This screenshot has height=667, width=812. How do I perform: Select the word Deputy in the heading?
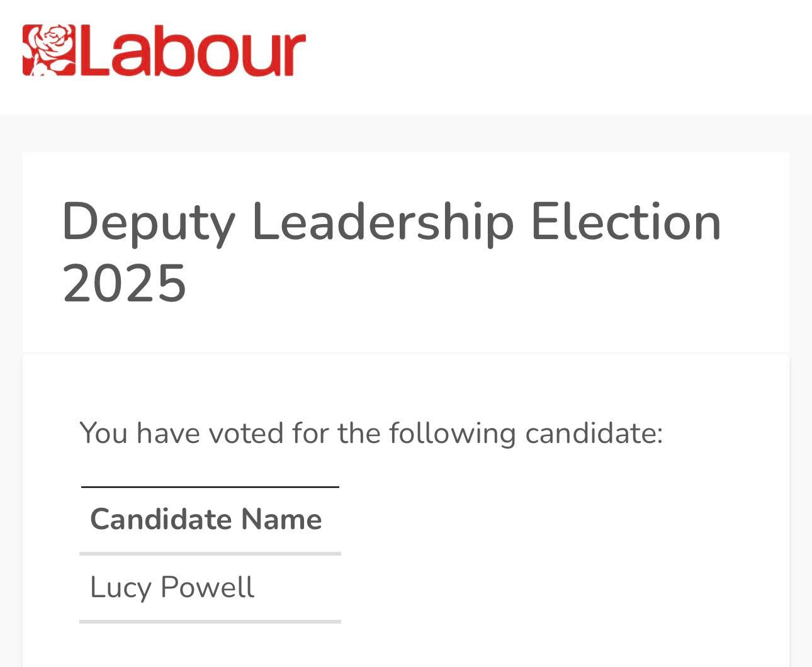click(149, 222)
